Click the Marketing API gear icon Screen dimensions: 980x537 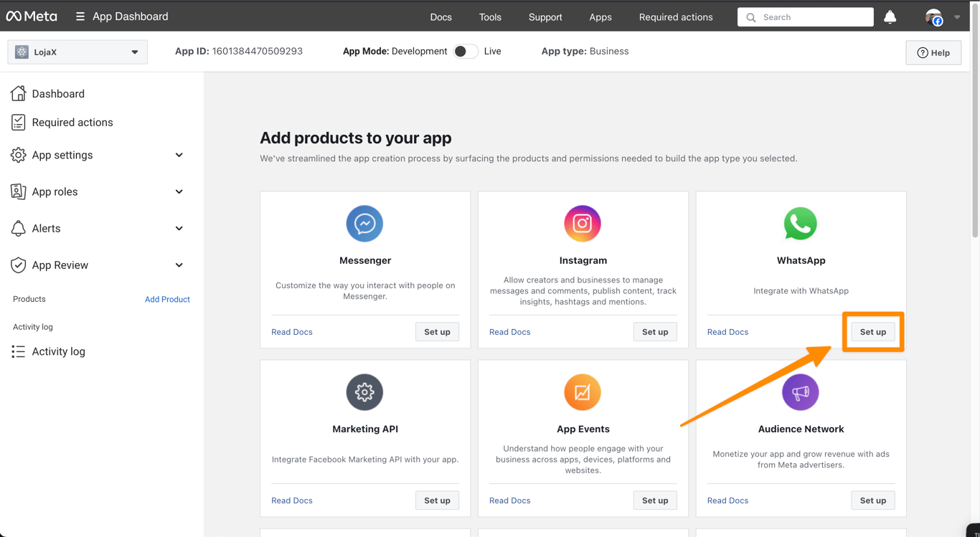click(x=364, y=392)
